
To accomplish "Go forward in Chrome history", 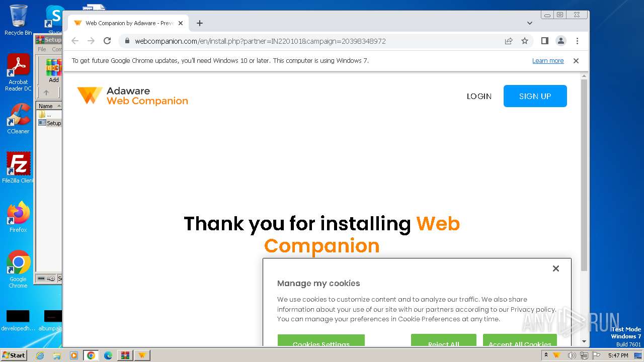I will point(91,41).
